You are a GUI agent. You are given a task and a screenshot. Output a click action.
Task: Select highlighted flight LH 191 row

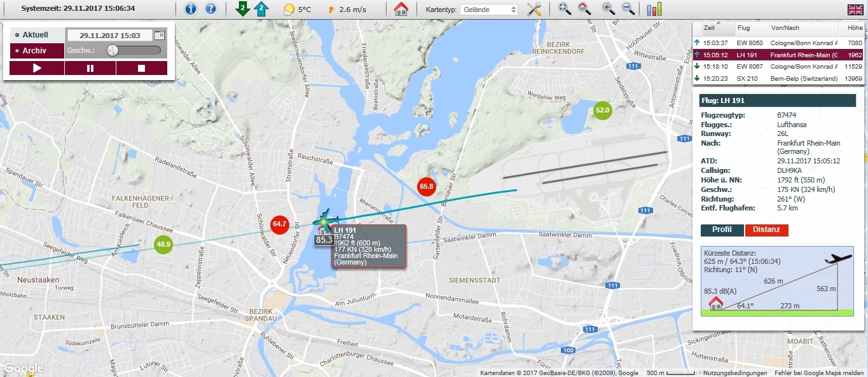point(778,55)
